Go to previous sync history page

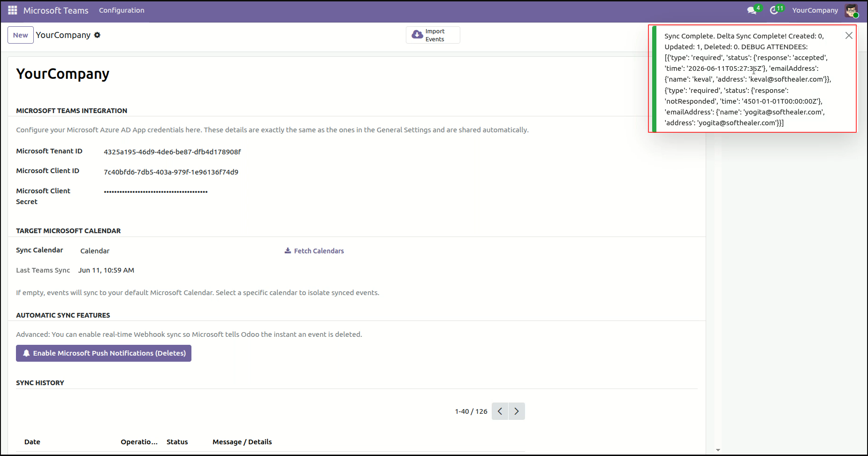500,411
